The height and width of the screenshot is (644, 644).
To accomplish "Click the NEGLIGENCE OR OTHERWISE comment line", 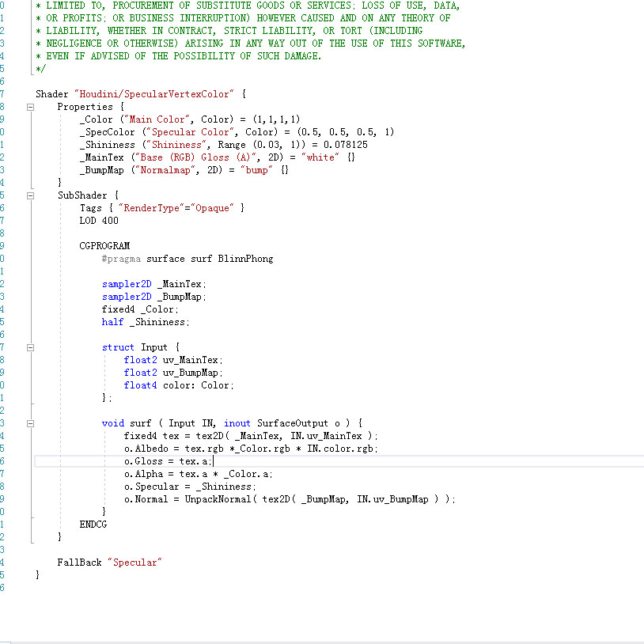I will (x=251, y=44).
